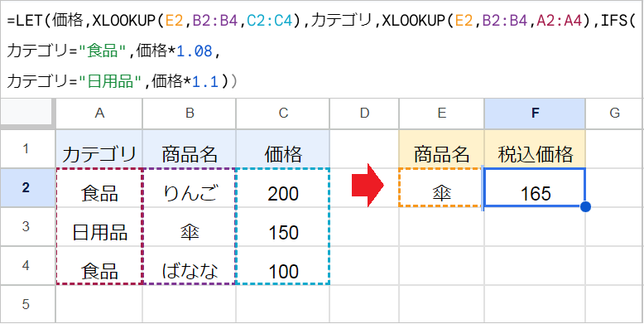Click cell B2 containing りんご
Screen dimensions: 644x324
pos(190,187)
